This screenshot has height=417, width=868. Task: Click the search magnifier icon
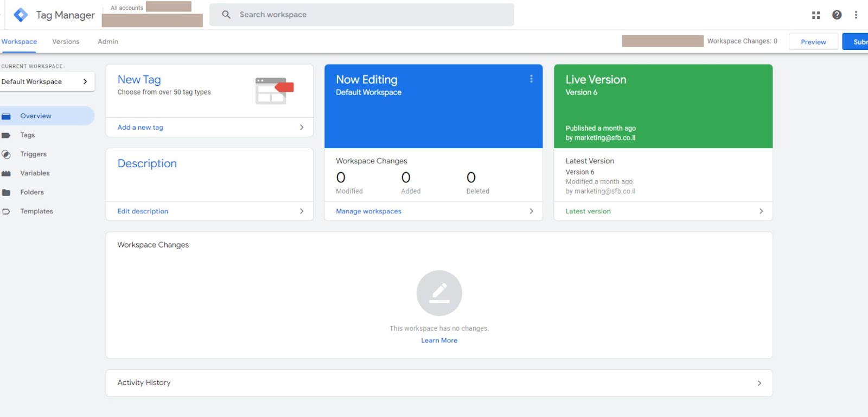point(226,15)
